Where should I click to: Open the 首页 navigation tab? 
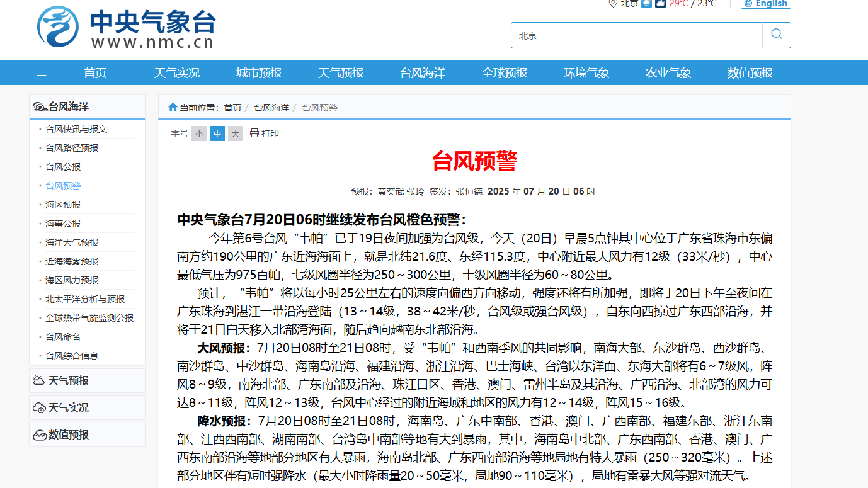pyautogui.click(x=95, y=72)
